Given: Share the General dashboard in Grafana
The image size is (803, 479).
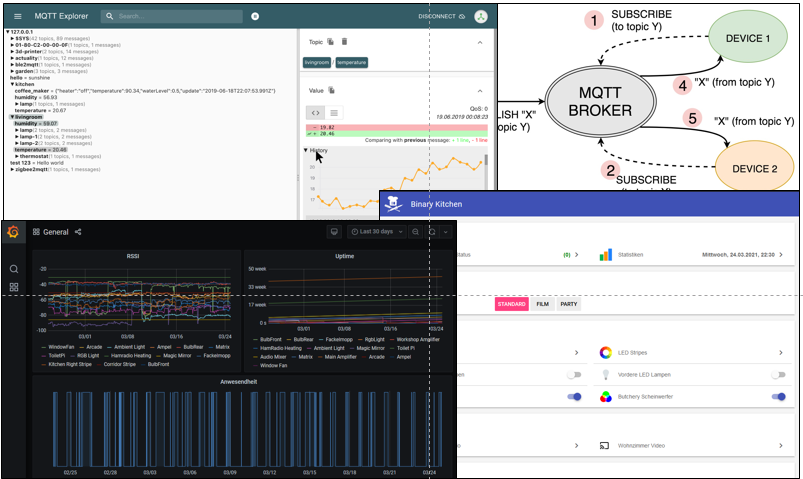Looking at the screenshot, I should click(78, 232).
